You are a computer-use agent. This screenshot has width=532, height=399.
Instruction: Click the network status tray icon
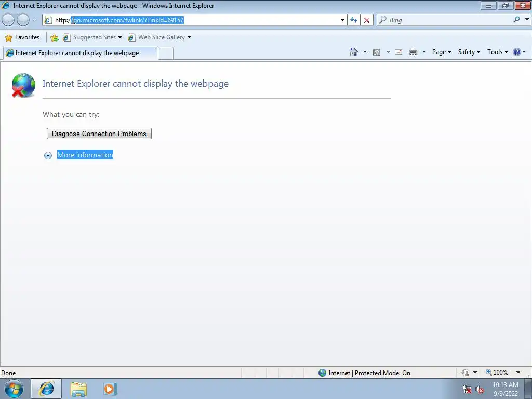pos(467,390)
